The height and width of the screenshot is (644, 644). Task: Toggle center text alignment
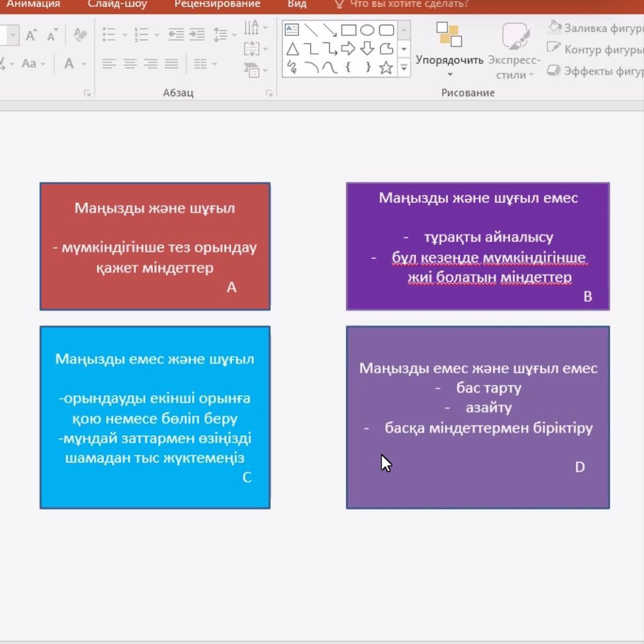click(130, 64)
